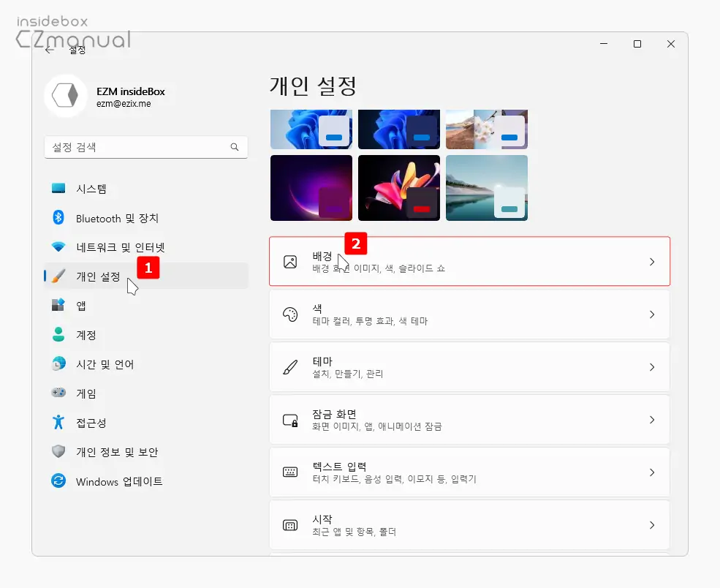Click the Windows 업데이트 refresh icon
This screenshot has height=588, width=720.
[x=58, y=481]
